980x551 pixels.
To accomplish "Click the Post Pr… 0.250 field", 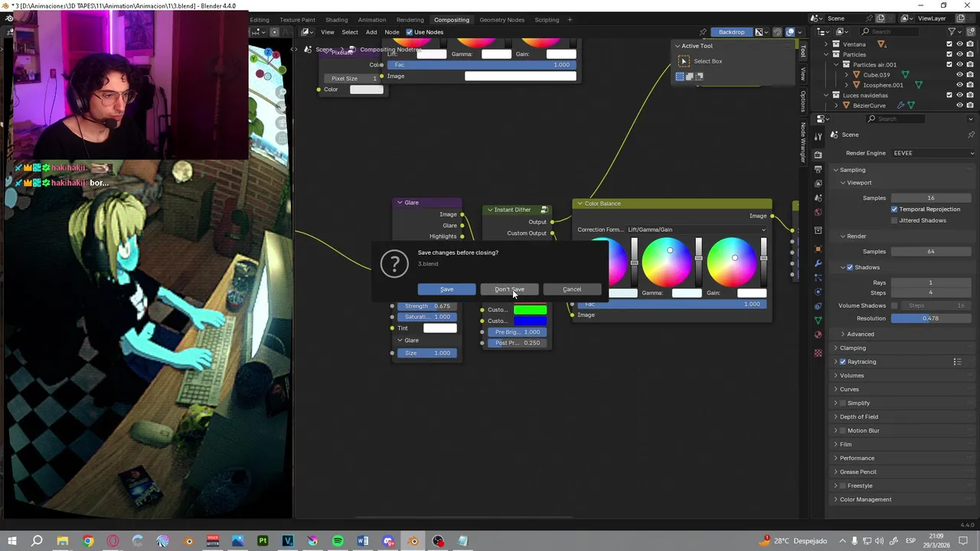I will point(517,343).
